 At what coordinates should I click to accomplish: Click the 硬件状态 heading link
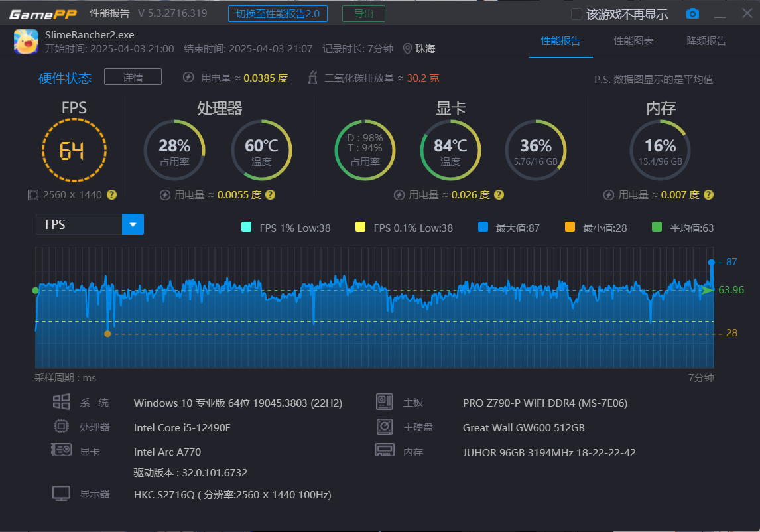[65, 78]
